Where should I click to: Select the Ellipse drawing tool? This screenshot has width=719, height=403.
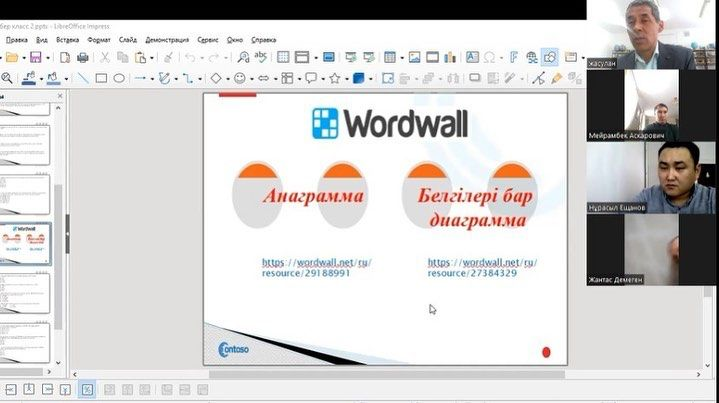coord(119,78)
